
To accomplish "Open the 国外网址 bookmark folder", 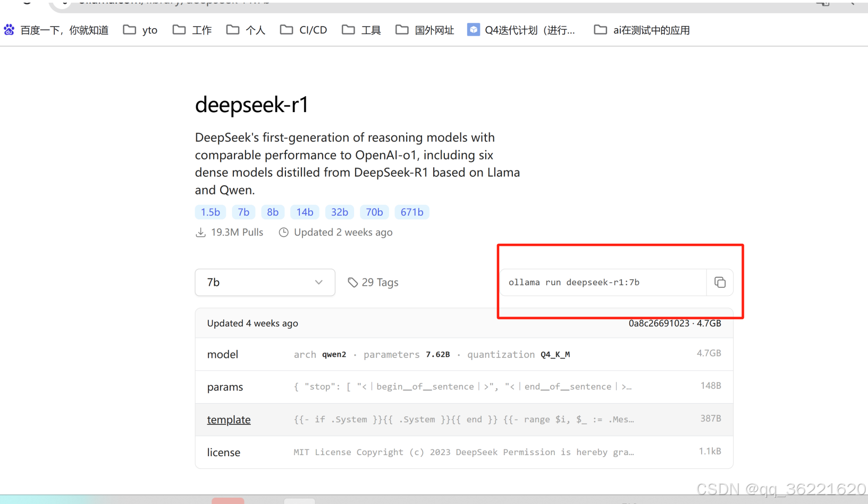I will click(425, 30).
